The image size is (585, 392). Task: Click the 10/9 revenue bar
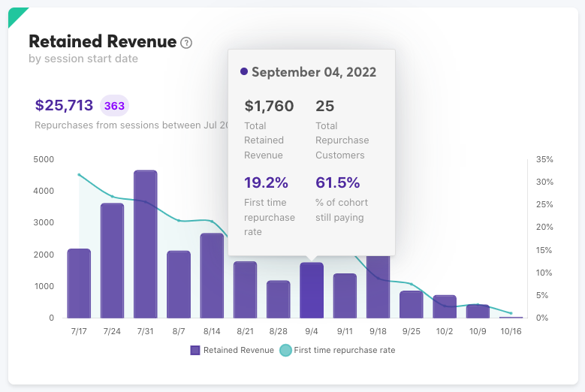478,311
